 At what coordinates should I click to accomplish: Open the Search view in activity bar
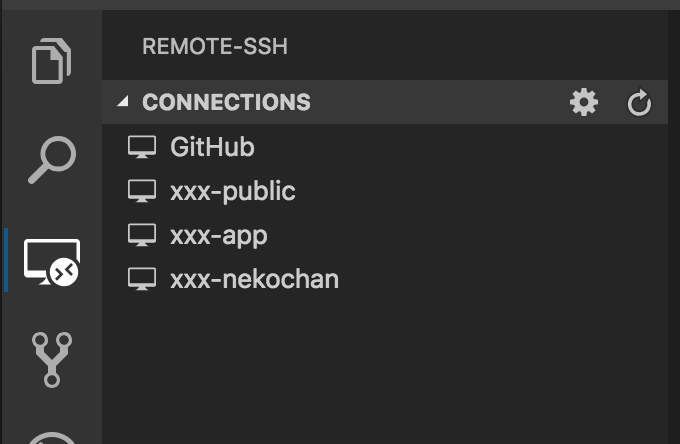click(x=52, y=158)
